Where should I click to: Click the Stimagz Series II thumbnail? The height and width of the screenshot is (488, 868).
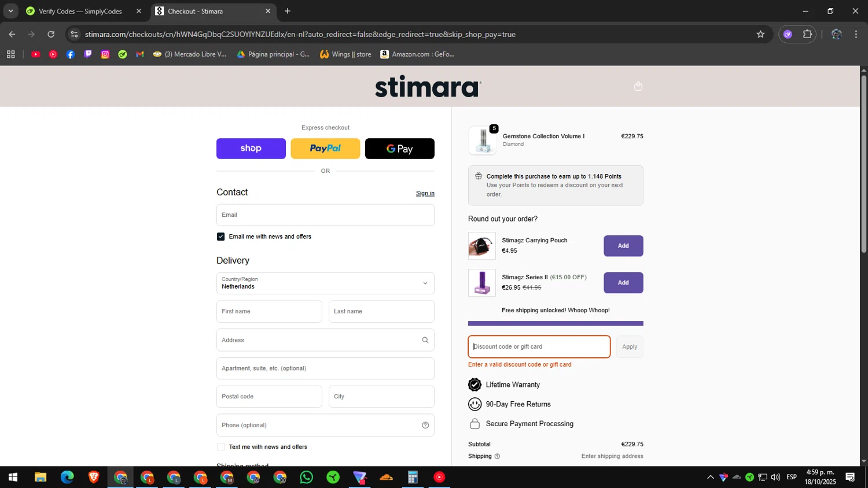click(482, 283)
